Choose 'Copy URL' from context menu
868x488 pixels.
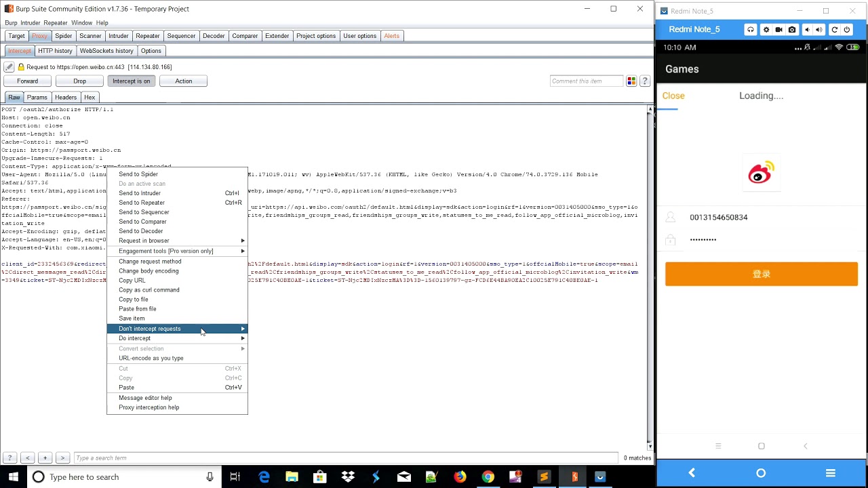(x=178, y=281)
